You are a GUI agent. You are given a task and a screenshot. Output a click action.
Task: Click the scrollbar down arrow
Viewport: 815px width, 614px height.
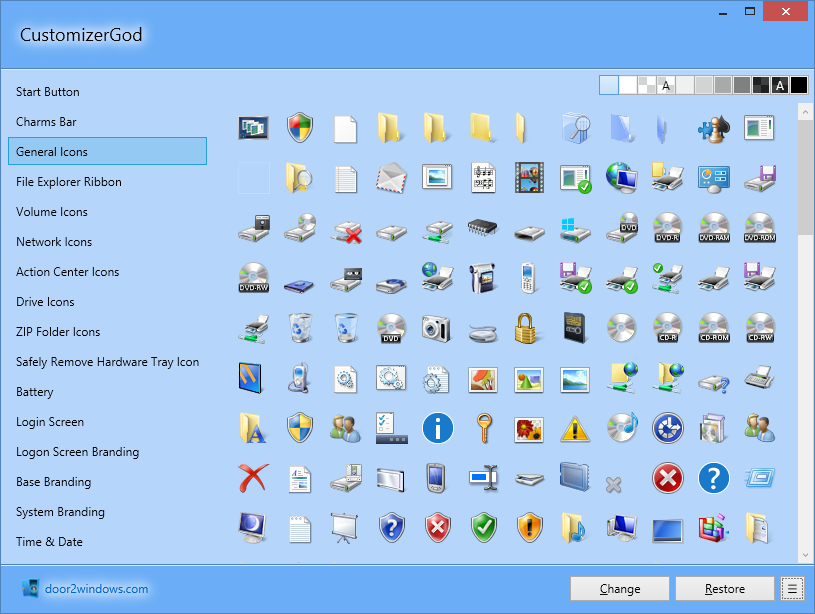click(805, 555)
